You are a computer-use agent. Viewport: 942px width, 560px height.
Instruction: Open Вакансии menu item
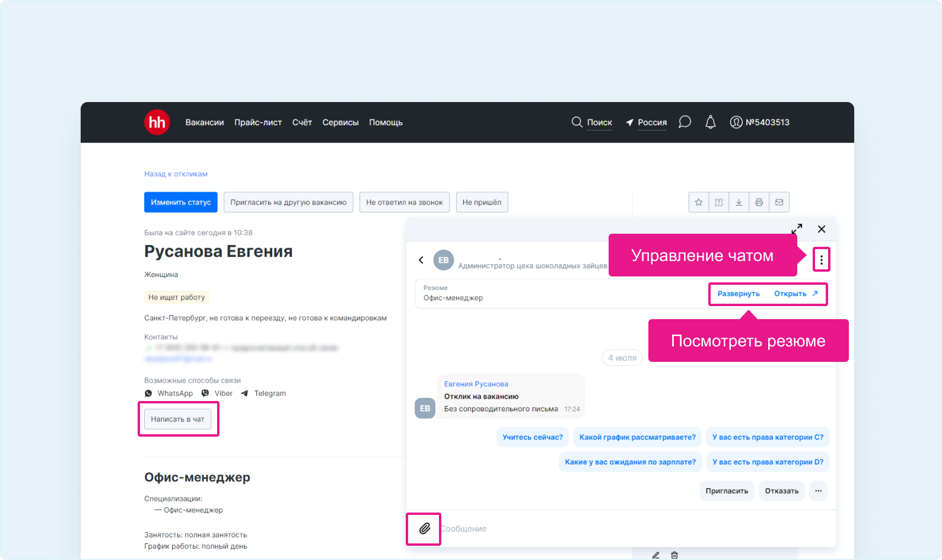click(x=205, y=122)
